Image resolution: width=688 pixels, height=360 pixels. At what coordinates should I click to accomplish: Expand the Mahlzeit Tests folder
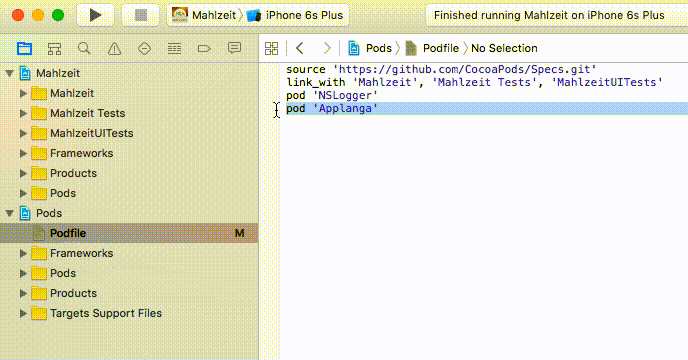pyautogui.click(x=23, y=113)
